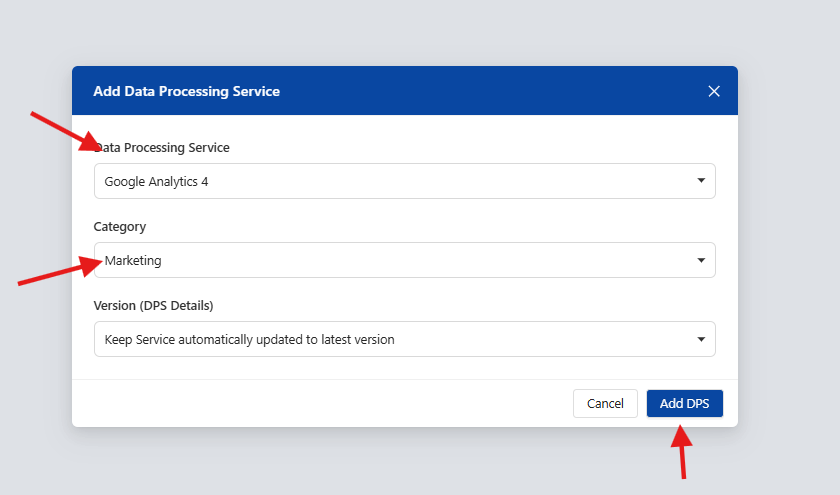
Task: Click the white X icon in header
Action: coord(714,91)
